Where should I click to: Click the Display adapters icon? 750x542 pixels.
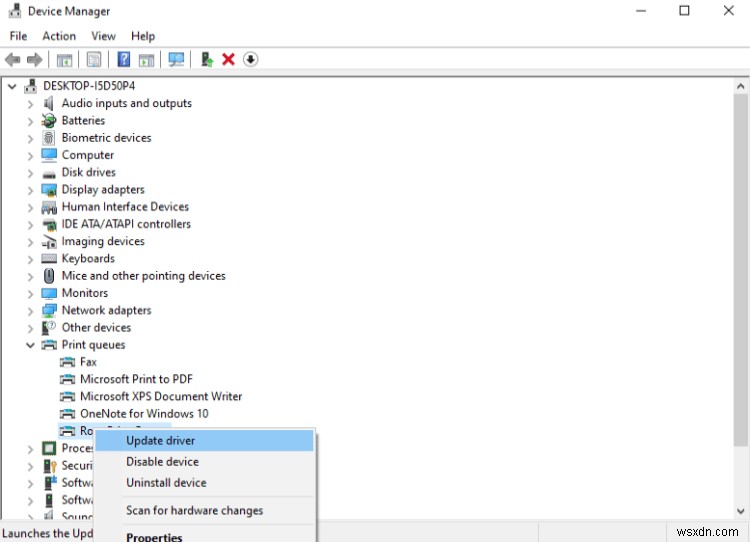point(49,190)
